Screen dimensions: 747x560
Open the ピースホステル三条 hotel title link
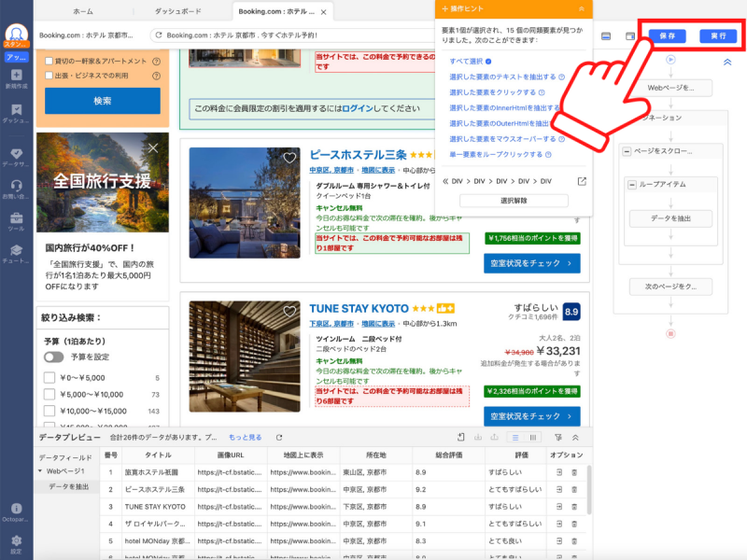358,155
